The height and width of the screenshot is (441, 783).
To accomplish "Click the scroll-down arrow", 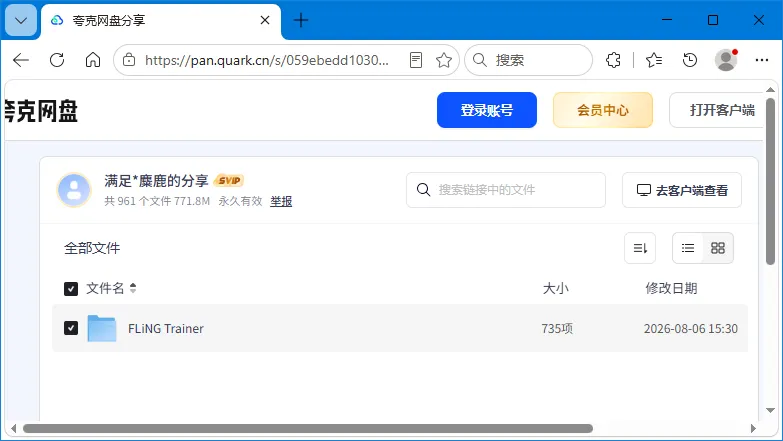I will pyautogui.click(x=771, y=411).
